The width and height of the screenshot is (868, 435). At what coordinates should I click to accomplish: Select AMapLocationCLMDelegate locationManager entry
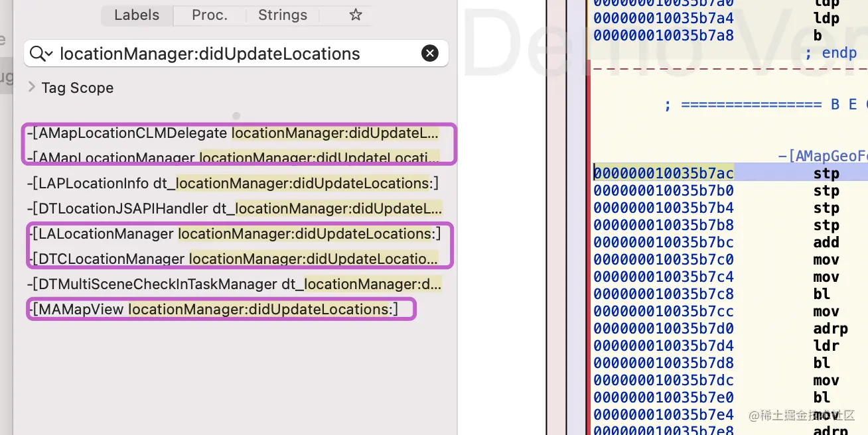coord(233,133)
